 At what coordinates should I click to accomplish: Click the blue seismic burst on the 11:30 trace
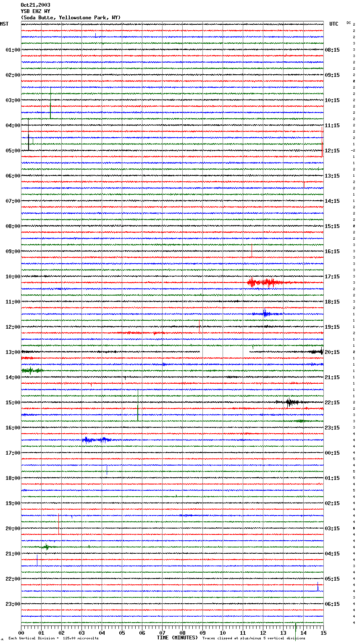coord(265,314)
